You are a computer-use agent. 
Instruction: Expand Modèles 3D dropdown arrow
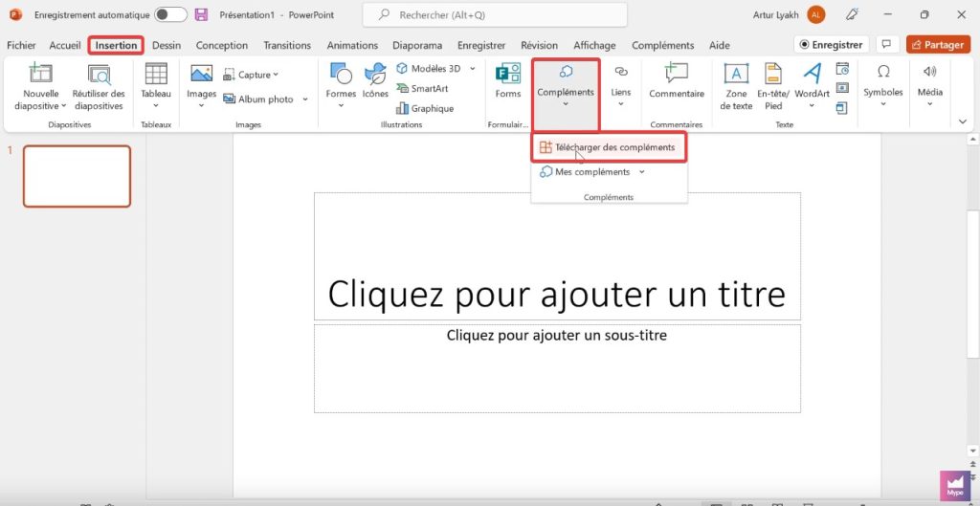click(x=473, y=68)
